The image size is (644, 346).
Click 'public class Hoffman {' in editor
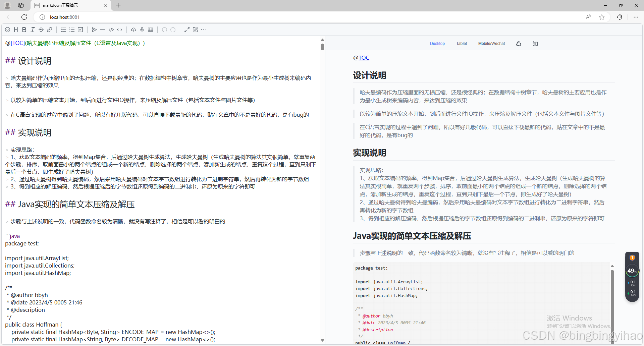(x=34, y=325)
